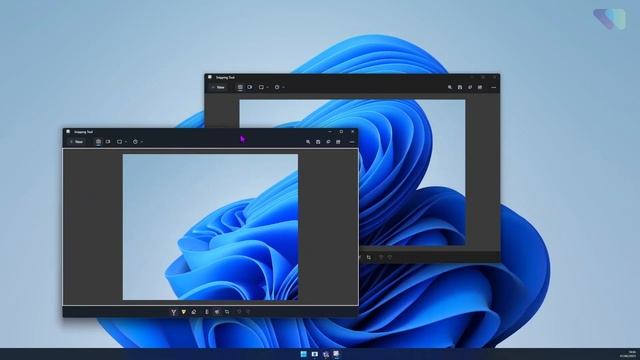Select the eraser tool in front window

[x=194, y=312]
